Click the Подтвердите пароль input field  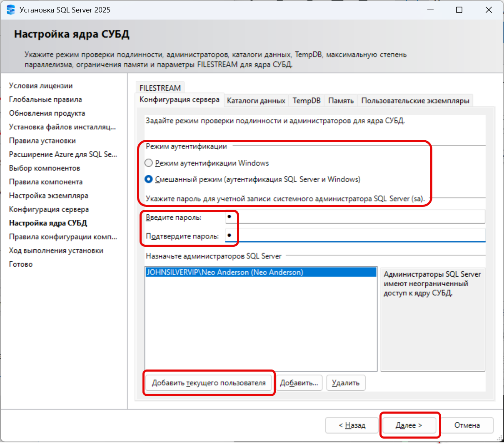coord(355,235)
